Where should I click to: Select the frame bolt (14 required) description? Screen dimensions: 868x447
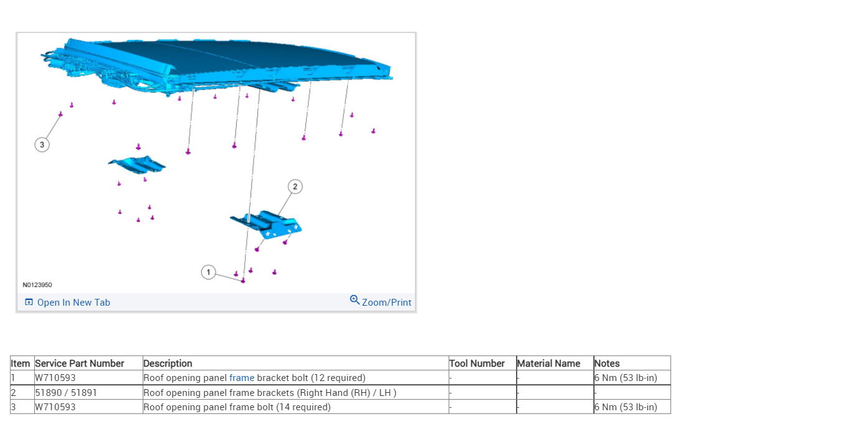pos(237,407)
